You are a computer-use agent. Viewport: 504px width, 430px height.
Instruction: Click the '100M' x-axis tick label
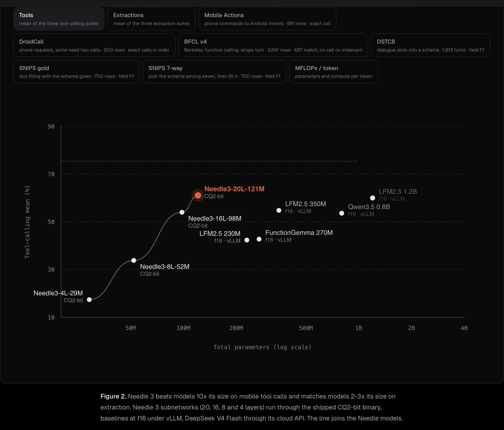[183, 328]
